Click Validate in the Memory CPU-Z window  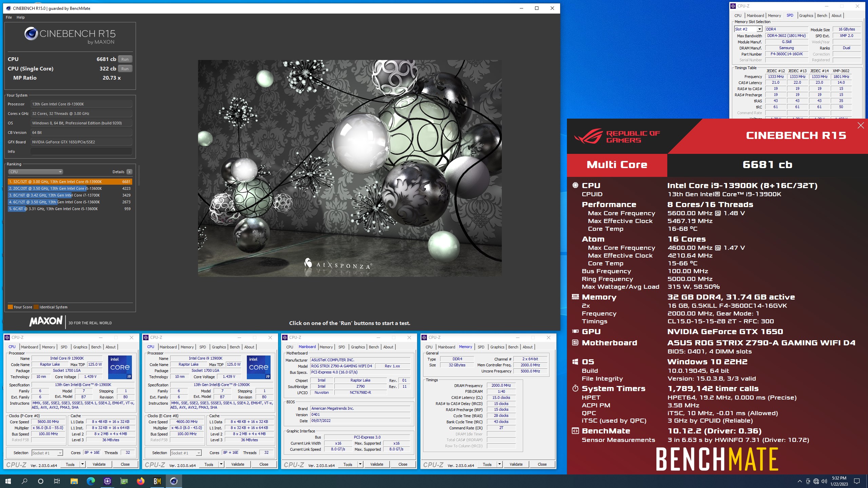(x=516, y=464)
